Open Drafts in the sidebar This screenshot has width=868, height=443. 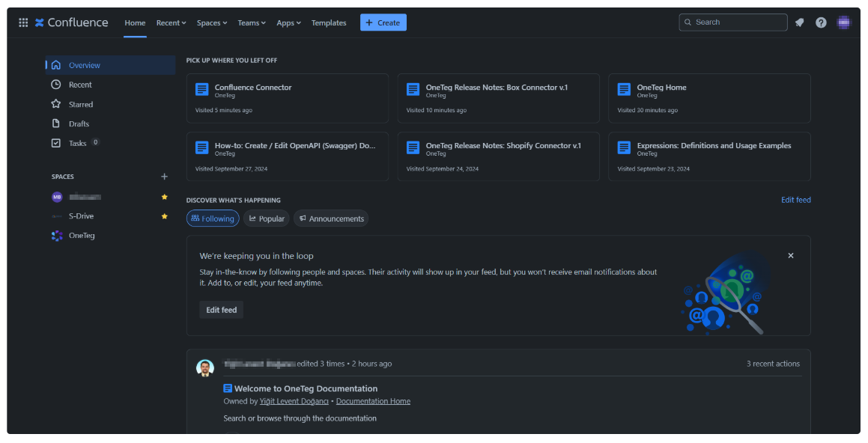79,123
